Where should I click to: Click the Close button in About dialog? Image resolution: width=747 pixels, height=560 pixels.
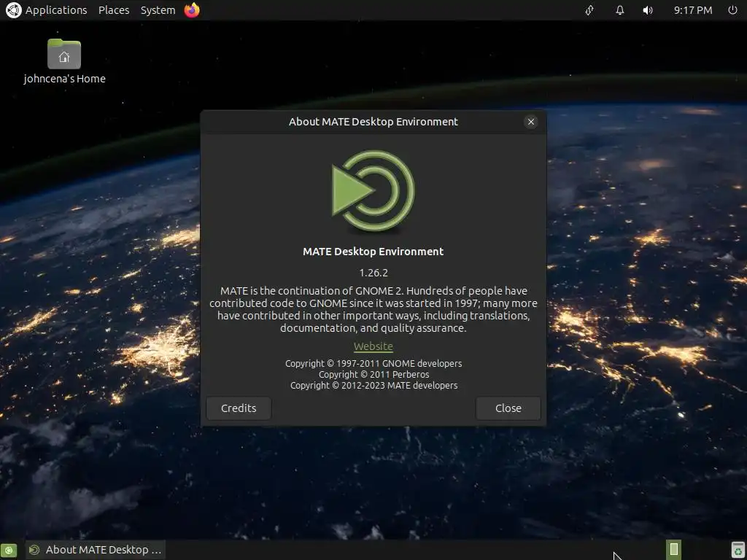tap(508, 408)
